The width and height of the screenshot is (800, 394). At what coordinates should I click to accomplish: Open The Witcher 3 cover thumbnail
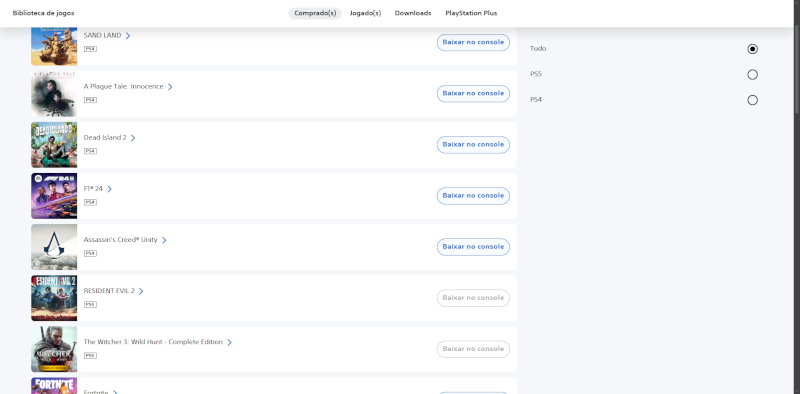[54, 349]
